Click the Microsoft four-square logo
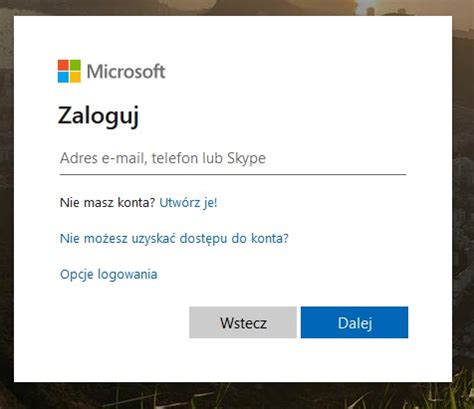This screenshot has width=474, height=409. [69, 71]
